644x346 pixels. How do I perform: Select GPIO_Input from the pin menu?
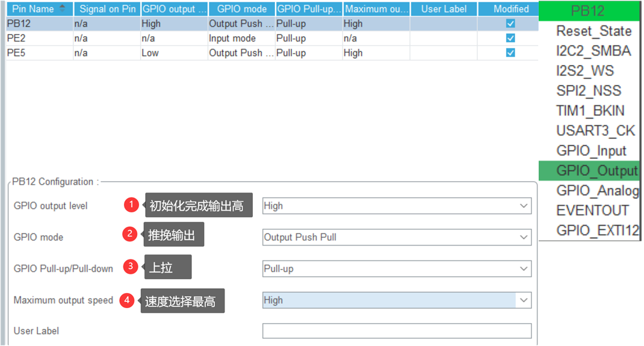(x=591, y=151)
